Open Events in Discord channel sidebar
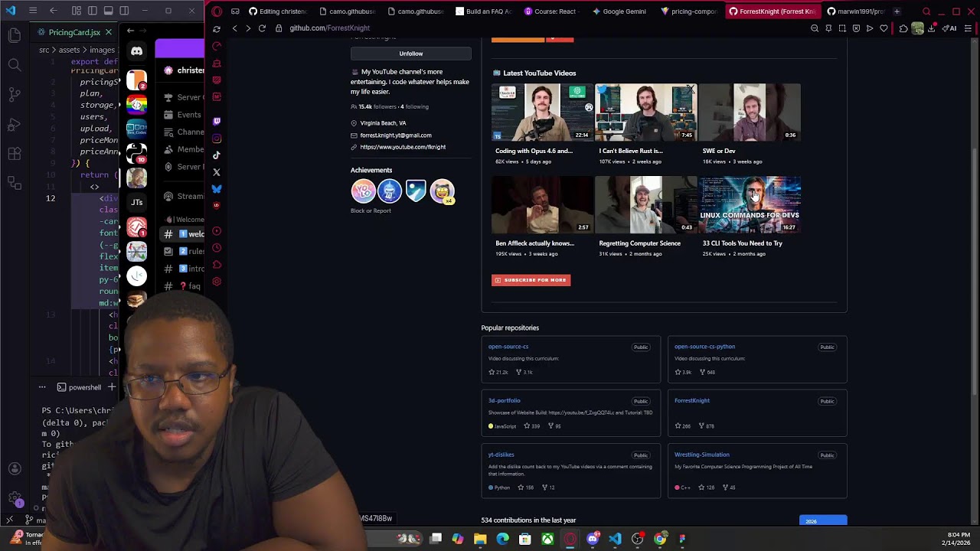The height and width of the screenshot is (551, 980). point(184,115)
